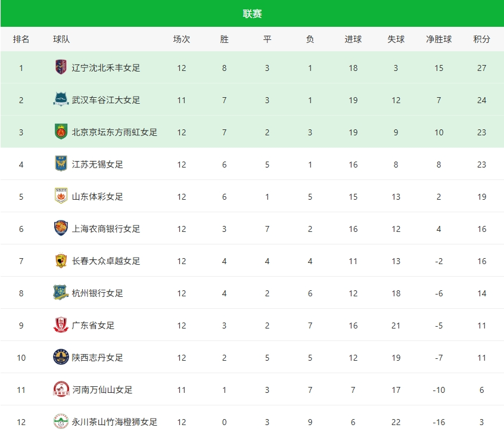
Task: Switch to the 联赛 tab
Action: click(253, 14)
